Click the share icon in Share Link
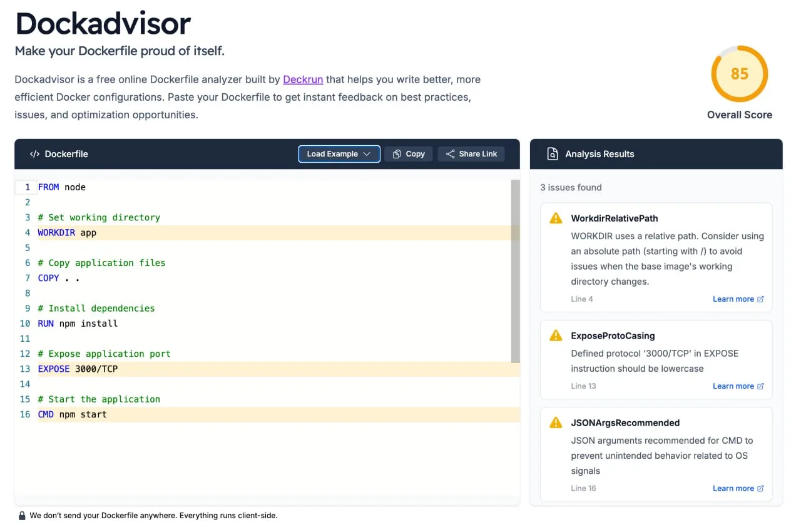Viewport: 801px width, 532px height. click(450, 154)
